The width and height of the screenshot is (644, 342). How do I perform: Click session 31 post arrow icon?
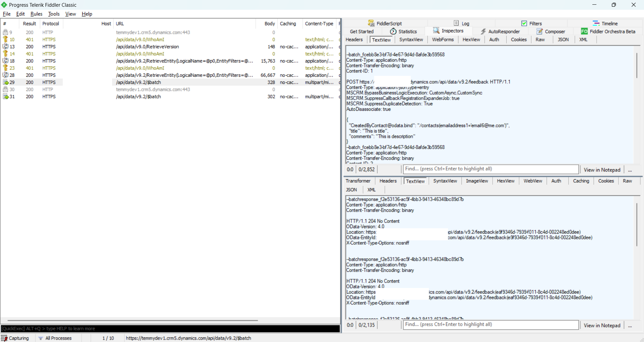pos(6,96)
